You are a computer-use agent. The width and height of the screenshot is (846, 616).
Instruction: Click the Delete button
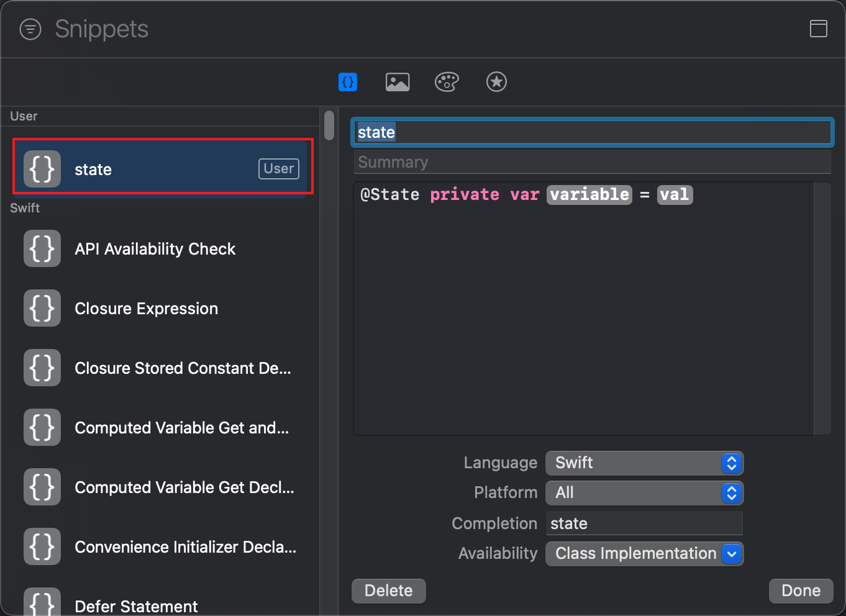[388, 591]
